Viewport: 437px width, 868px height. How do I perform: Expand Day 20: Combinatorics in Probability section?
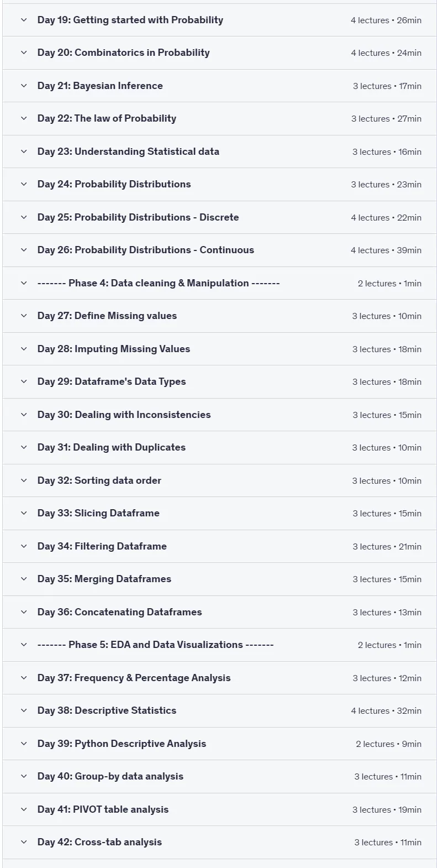pos(219,53)
